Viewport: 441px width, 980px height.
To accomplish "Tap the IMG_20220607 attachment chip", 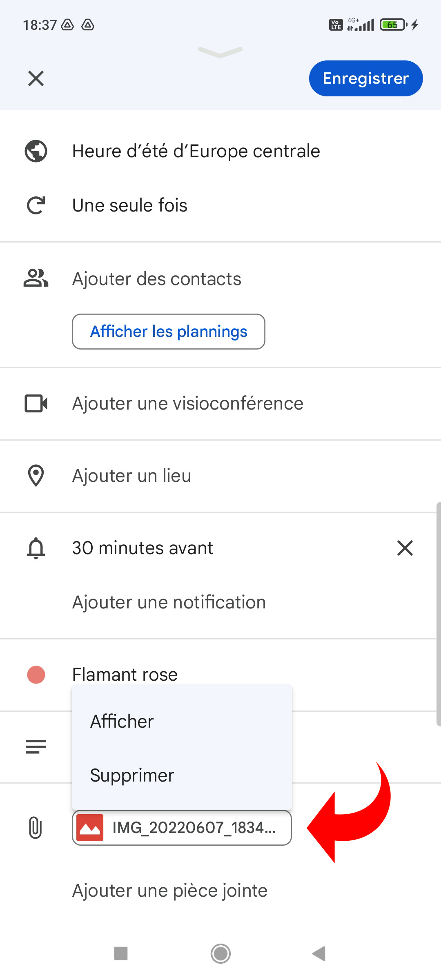I will point(182,828).
